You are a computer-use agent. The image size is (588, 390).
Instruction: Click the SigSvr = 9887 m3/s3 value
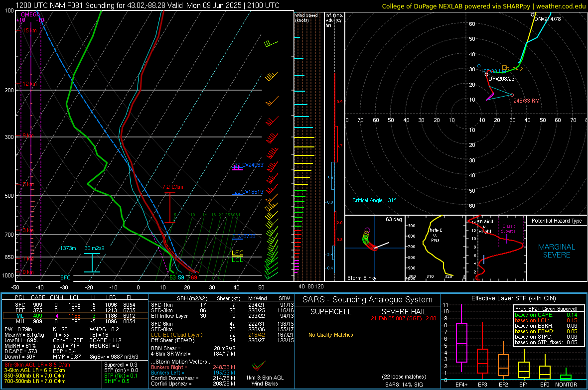(114, 357)
